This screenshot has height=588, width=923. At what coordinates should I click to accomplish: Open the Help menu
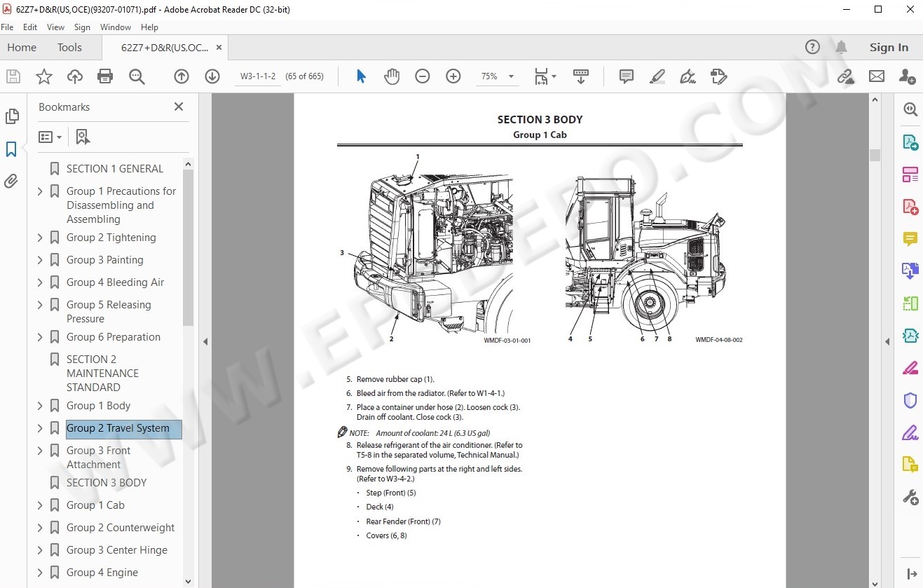[x=149, y=27]
